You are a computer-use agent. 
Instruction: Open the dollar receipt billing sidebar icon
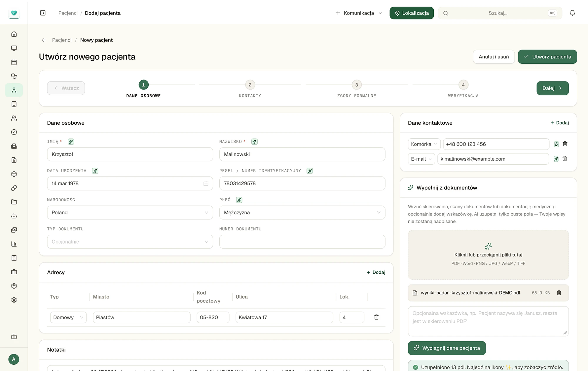[14, 258]
